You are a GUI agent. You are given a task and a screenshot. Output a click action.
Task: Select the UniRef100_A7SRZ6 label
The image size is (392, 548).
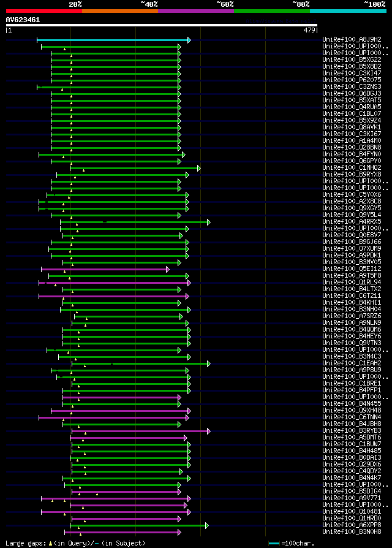[352, 316]
